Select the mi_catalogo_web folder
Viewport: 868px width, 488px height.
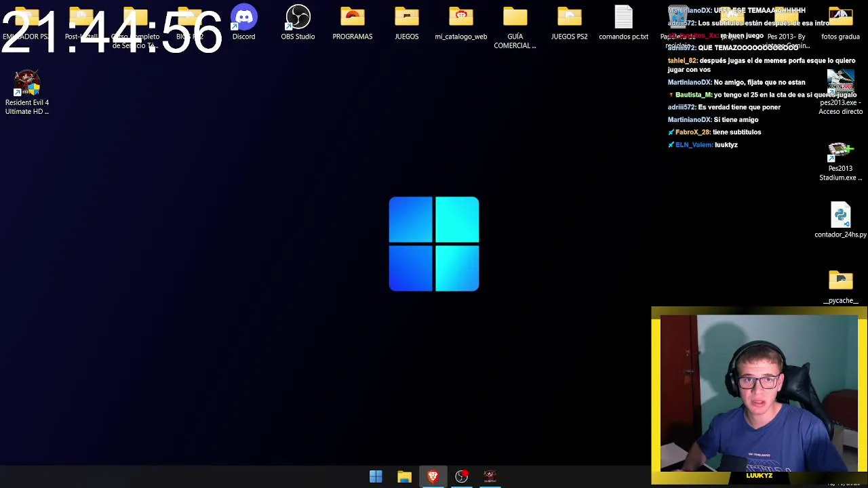[x=460, y=22]
